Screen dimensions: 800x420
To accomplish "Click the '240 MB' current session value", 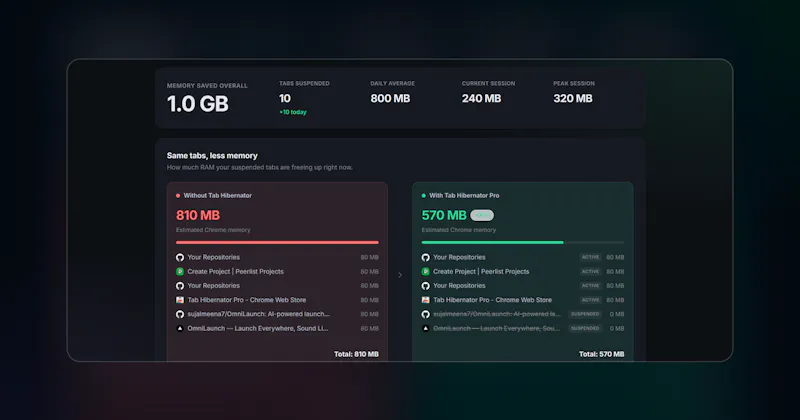I will pos(482,98).
